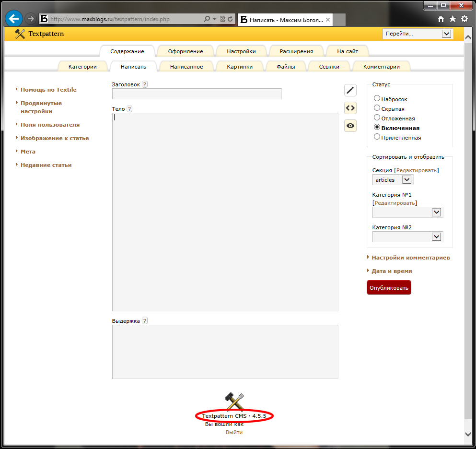Expand Настройки комментариев section
This screenshot has height=449, width=476.
(410, 258)
